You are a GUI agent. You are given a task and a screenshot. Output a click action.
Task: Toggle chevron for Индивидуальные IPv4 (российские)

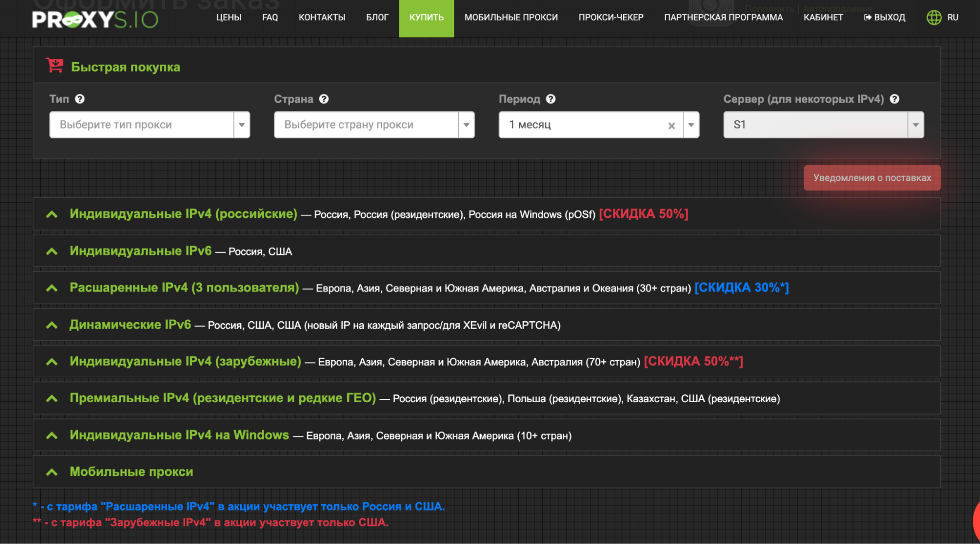[51, 214]
